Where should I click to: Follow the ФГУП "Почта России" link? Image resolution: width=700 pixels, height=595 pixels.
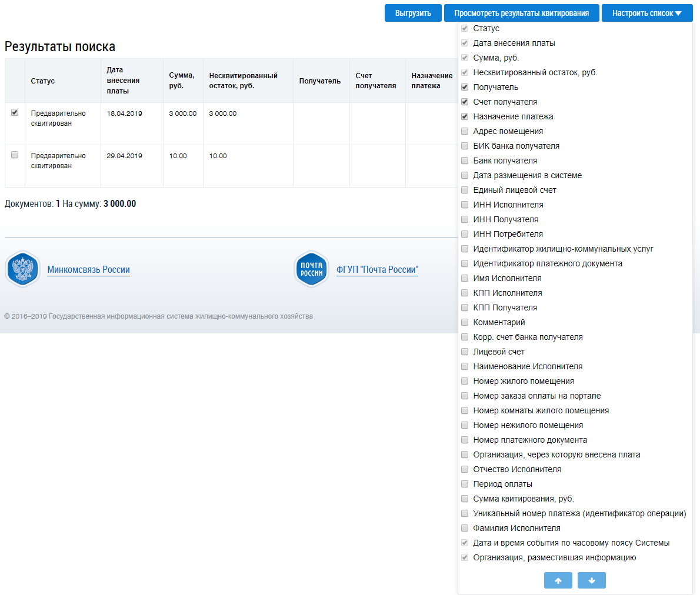(x=377, y=270)
